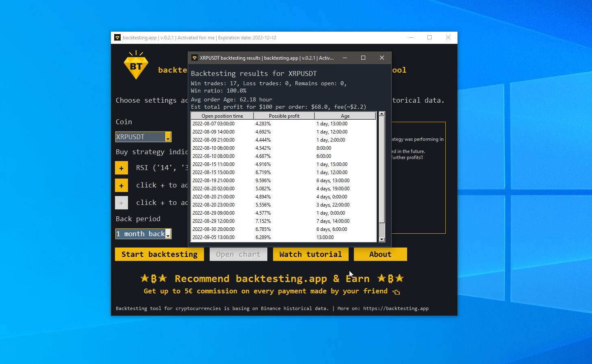
Task: Click the 4.283% profit cell
Action: click(263, 124)
